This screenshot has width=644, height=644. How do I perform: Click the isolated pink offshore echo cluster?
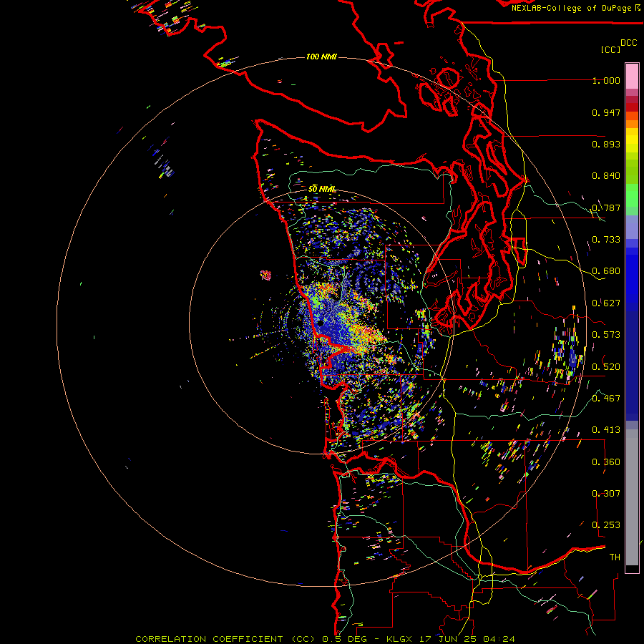click(265, 275)
